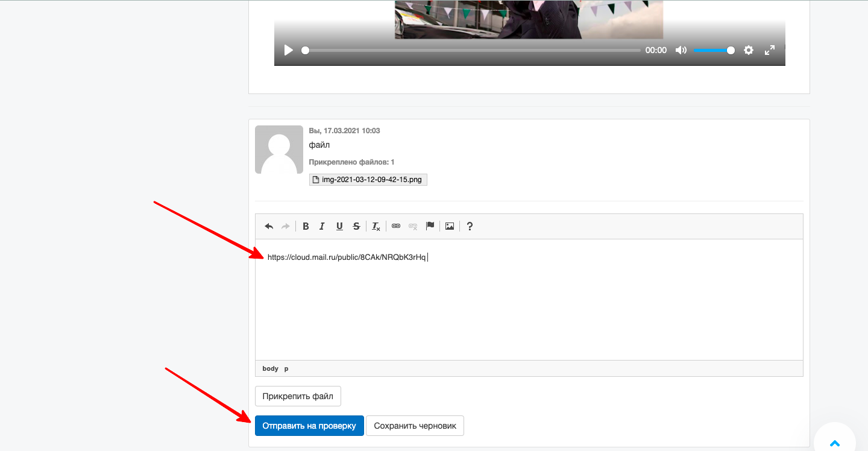Switch video to fullscreen mode

coord(770,50)
